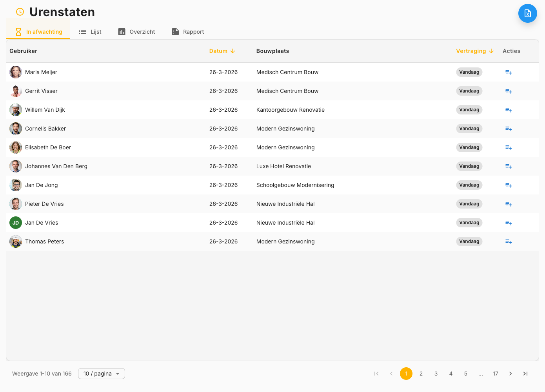Switch to the Lijst tab
The image size is (545, 392).
(95, 32)
